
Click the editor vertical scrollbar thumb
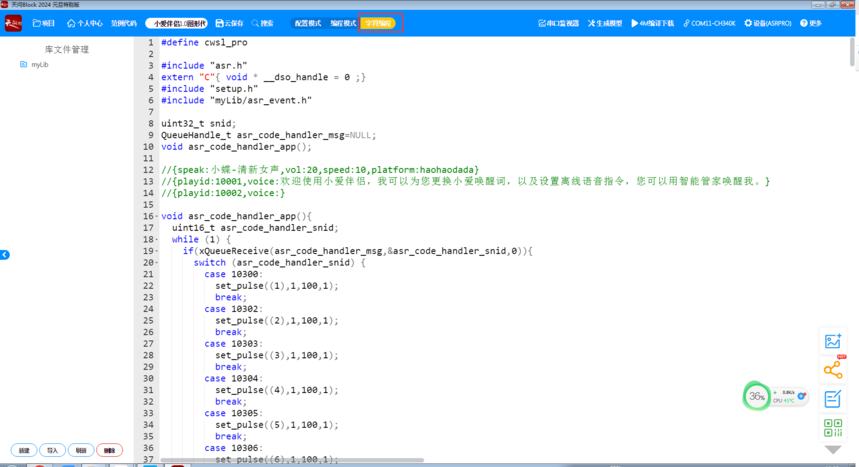pyautogui.click(x=854, y=52)
